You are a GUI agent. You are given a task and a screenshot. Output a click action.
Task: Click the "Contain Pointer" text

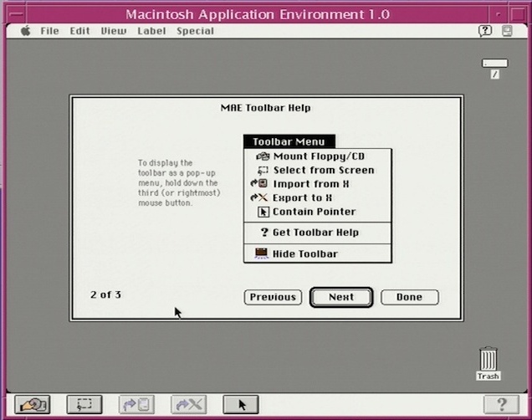pos(315,212)
